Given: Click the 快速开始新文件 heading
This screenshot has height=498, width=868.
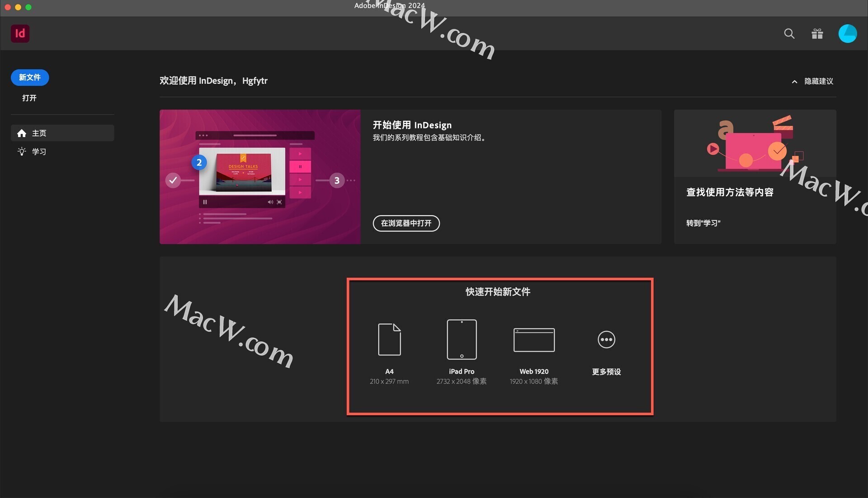Looking at the screenshot, I should (x=498, y=292).
